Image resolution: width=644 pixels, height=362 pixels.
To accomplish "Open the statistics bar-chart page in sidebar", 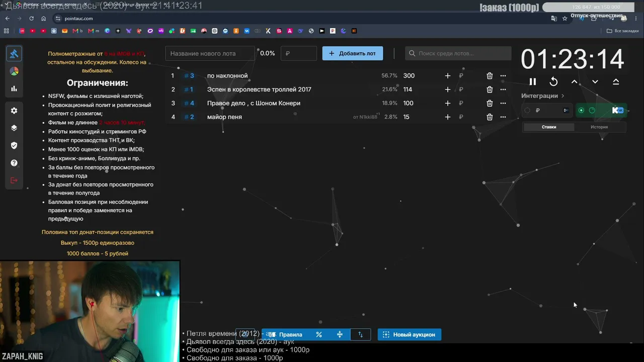I will [14, 88].
